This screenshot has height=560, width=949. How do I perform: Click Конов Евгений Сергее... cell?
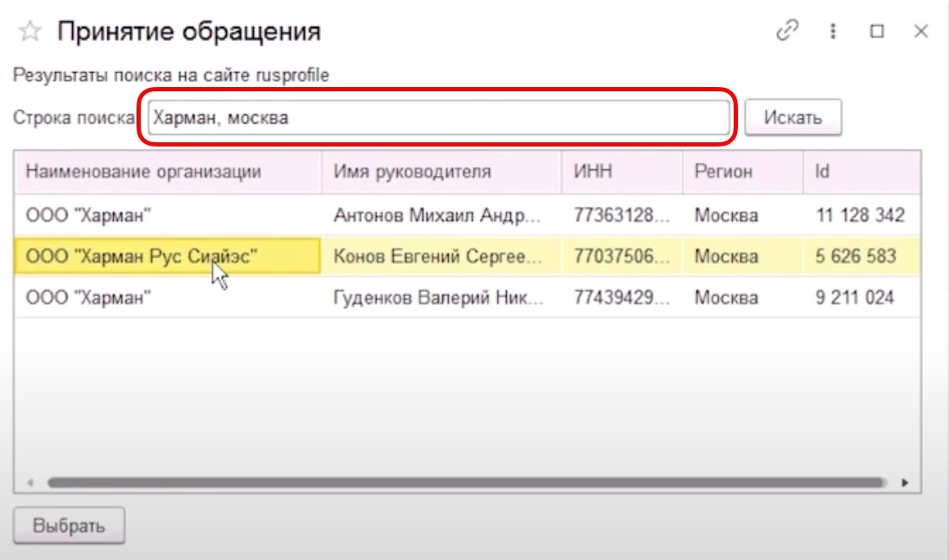[x=441, y=256]
